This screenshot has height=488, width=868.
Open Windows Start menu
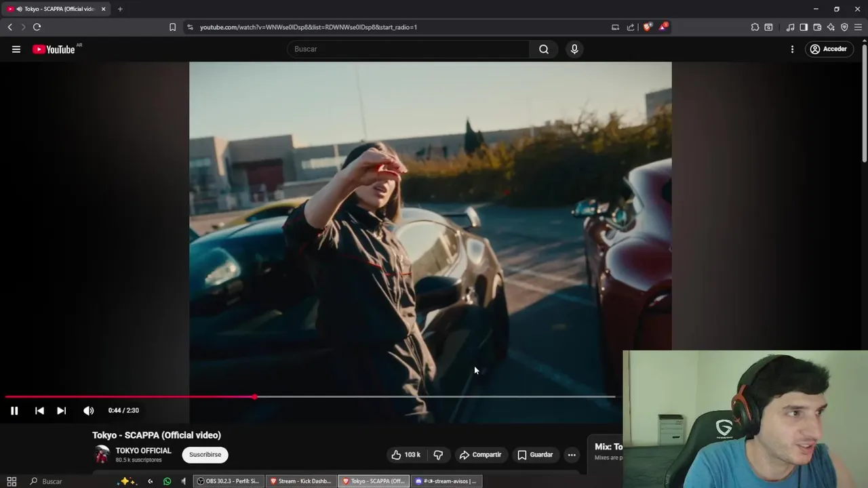point(12,481)
